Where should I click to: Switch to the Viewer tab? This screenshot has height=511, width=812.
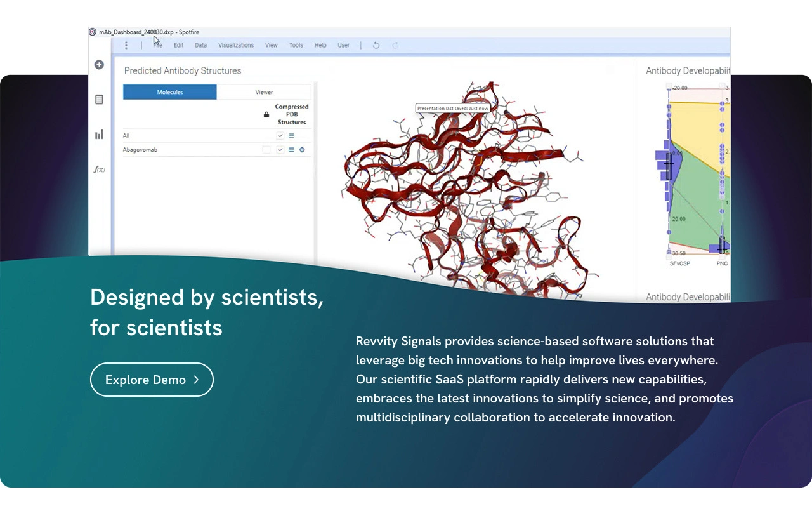pyautogui.click(x=264, y=92)
